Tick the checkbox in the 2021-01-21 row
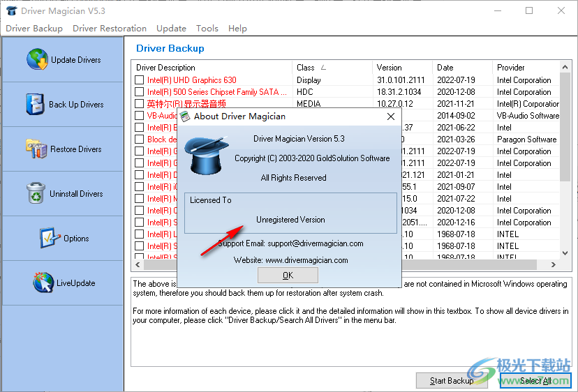 click(x=140, y=174)
